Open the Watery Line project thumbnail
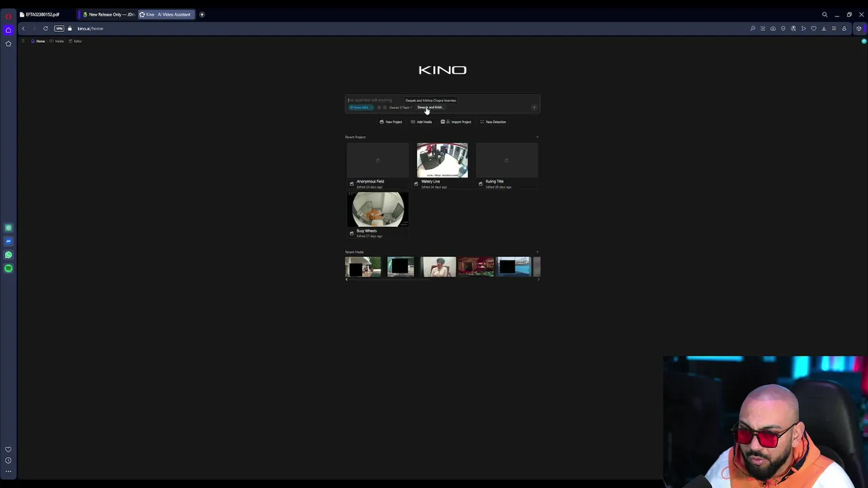This screenshot has height=488, width=868. 442,160
